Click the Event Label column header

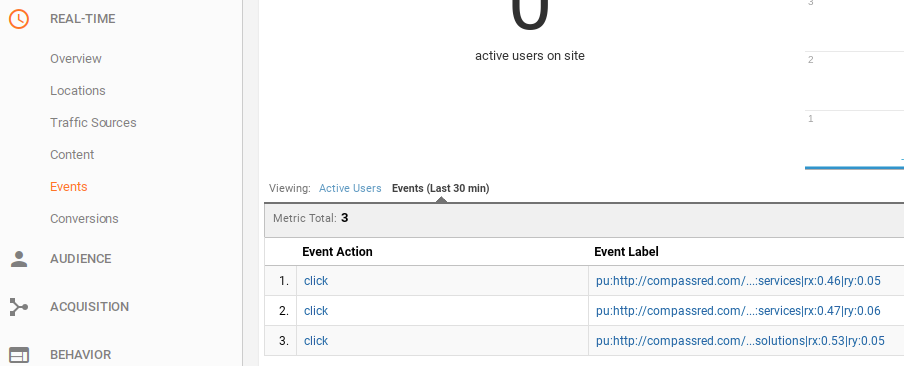626,252
